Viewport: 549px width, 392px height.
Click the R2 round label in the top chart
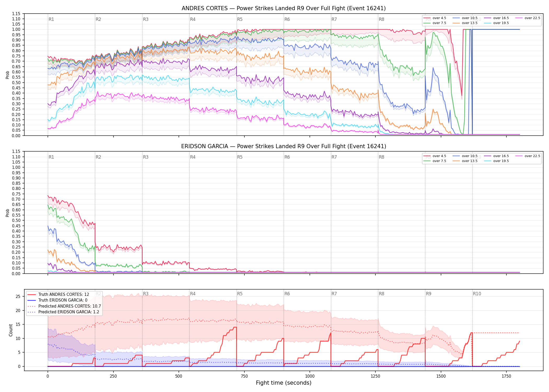point(98,19)
